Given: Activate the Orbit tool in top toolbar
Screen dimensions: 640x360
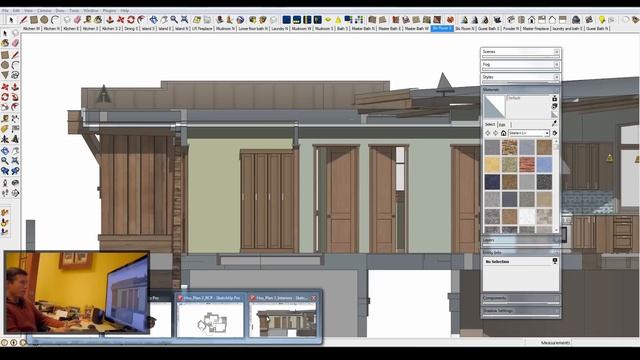Looking at the screenshot, I should click(153, 20).
